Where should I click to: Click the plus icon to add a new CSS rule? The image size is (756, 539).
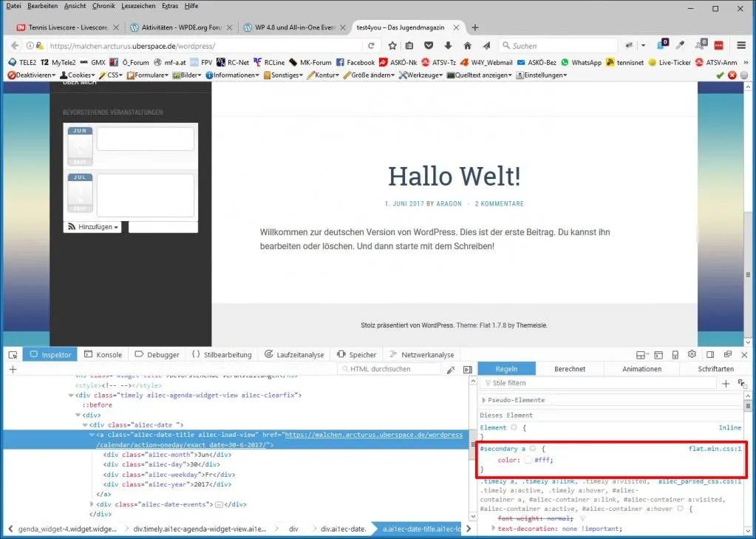[726, 384]
